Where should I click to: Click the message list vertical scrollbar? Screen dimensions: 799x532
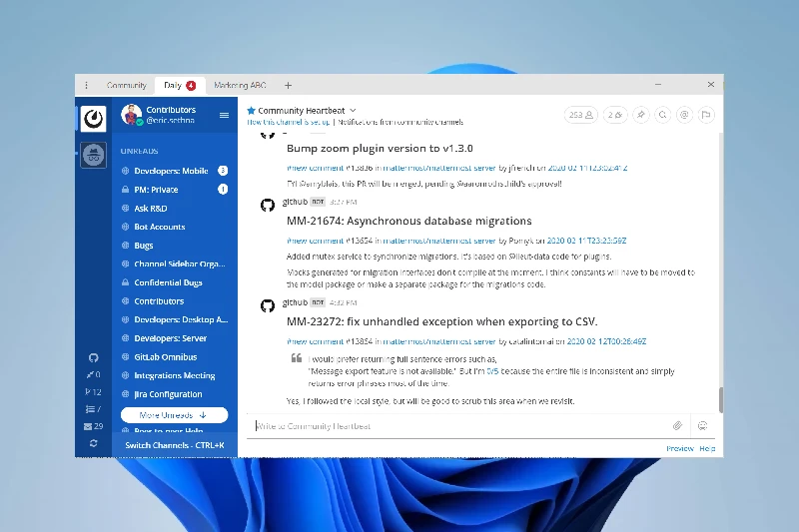click(x=721, y=400)
